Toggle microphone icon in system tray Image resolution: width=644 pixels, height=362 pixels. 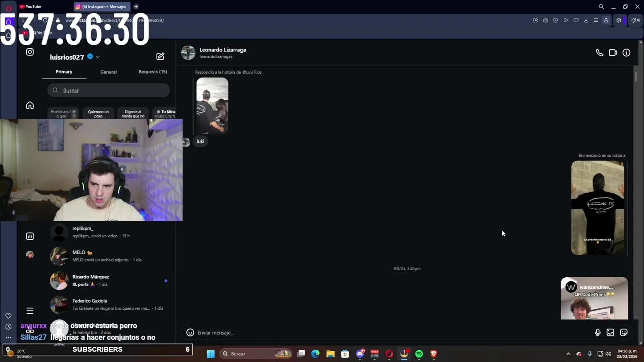[589, 354]
